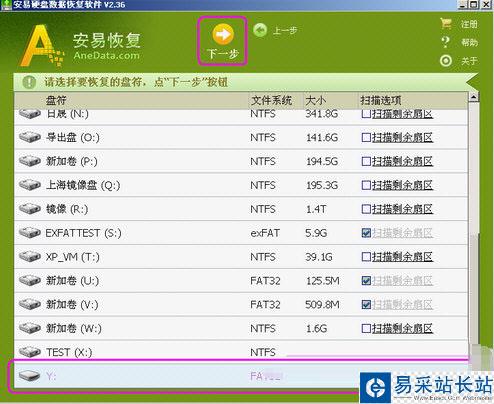Image resolution: width=494 pixels, height=404 pixels.
Task: Click the 509.8M size value
Action: (x=322, y=304)
